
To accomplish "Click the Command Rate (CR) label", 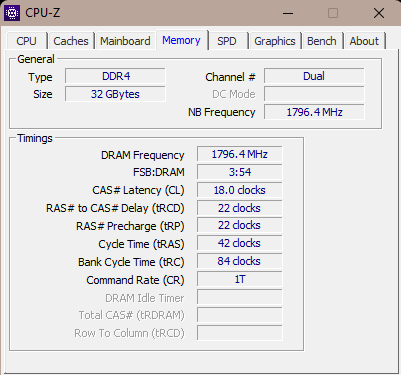I will tap(135, 280).
